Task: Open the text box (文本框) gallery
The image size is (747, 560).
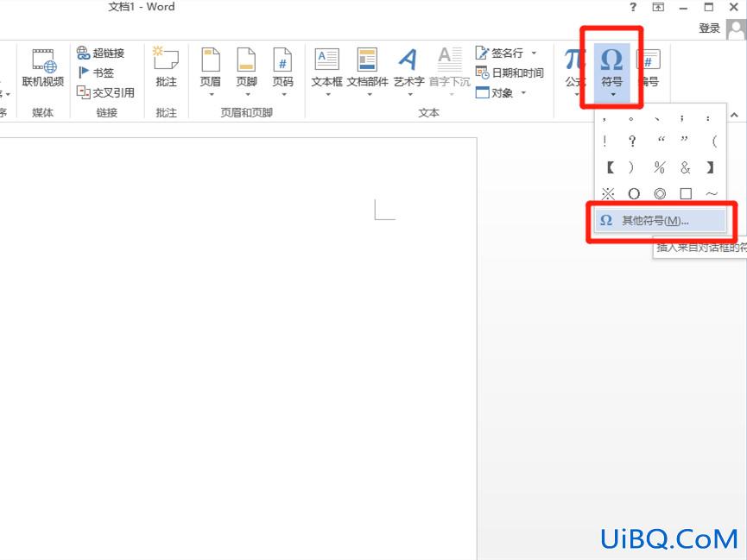Action: coord(326,71)
